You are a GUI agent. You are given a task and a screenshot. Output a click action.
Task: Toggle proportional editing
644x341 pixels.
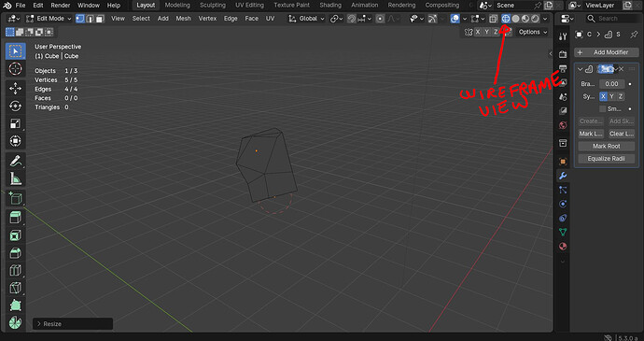click(380, 19)
